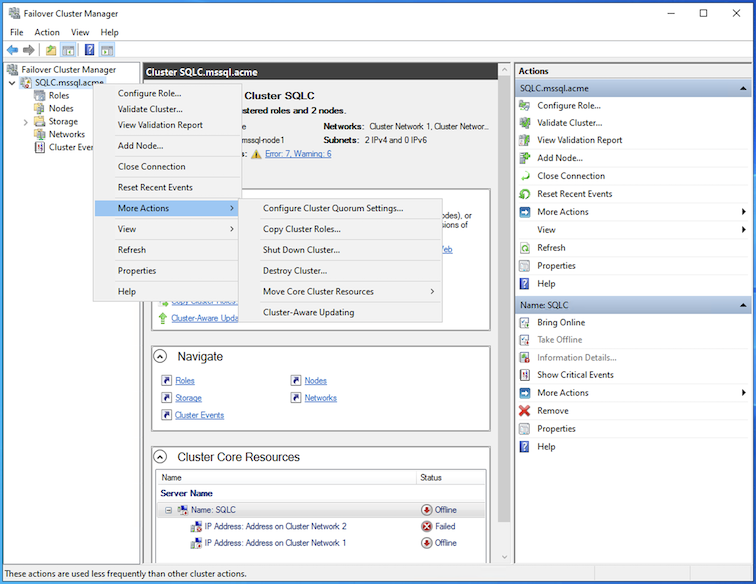Select the IP Address on Cluster Network 1 row

click(321, 543)
